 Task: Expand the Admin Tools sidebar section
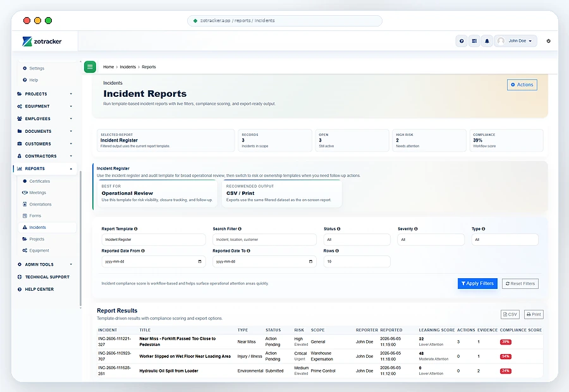click(45, 264)
